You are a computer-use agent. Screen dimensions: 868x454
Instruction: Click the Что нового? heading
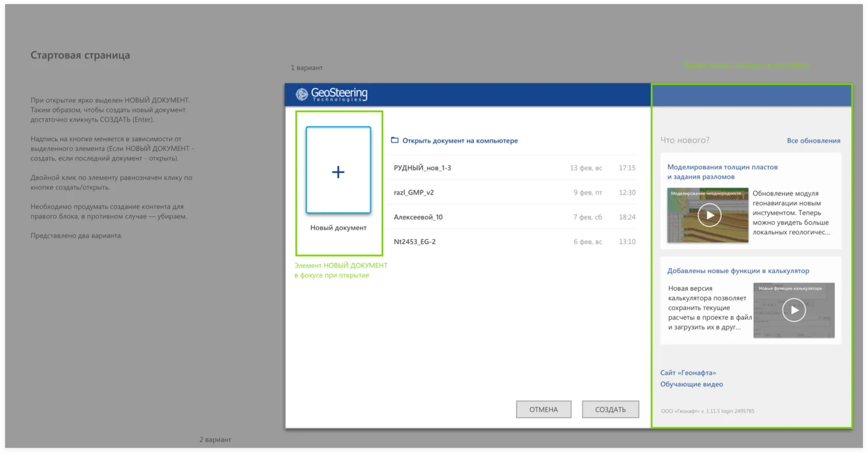(x=685, y=140)
